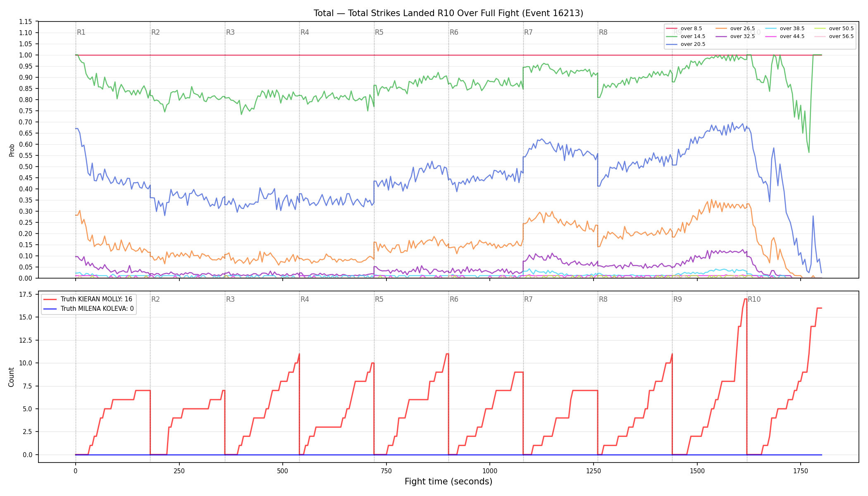This screenshot has height=496, width=868.
Task: Select the R6 round label in count chart
Action: 454,299
